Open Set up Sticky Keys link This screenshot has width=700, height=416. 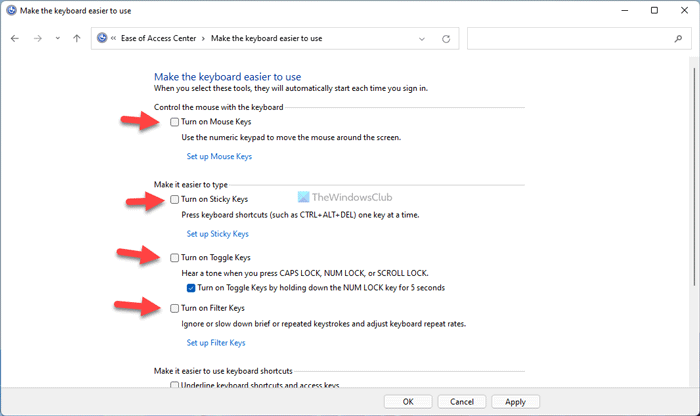(x=217, y=234)
